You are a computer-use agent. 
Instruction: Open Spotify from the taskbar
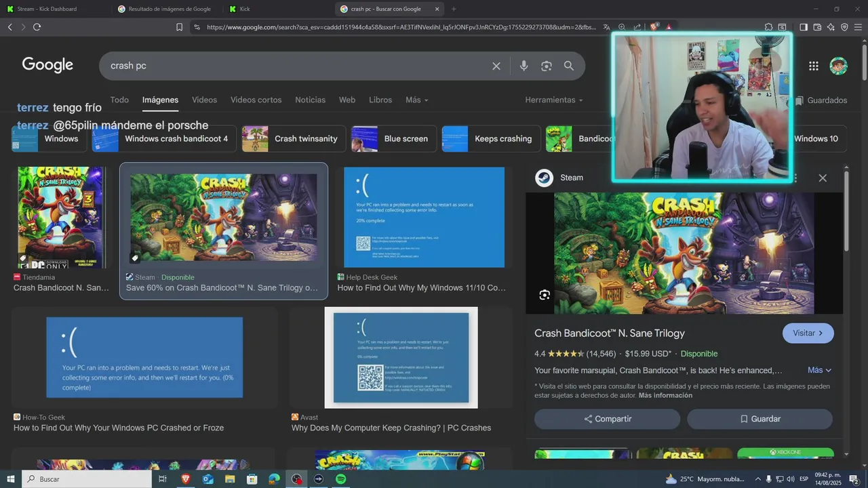point(341,479)
